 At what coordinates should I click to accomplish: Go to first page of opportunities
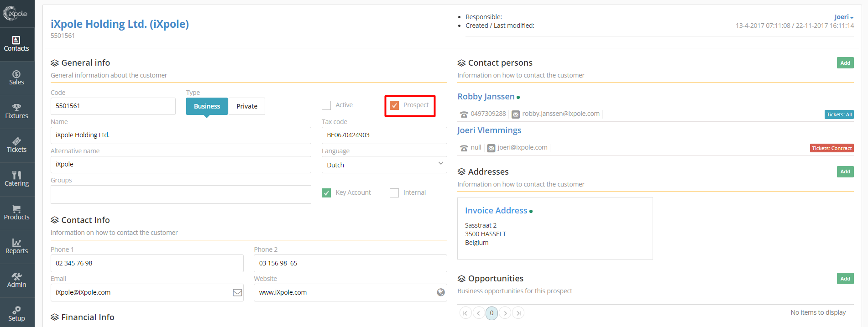(465, 313)
